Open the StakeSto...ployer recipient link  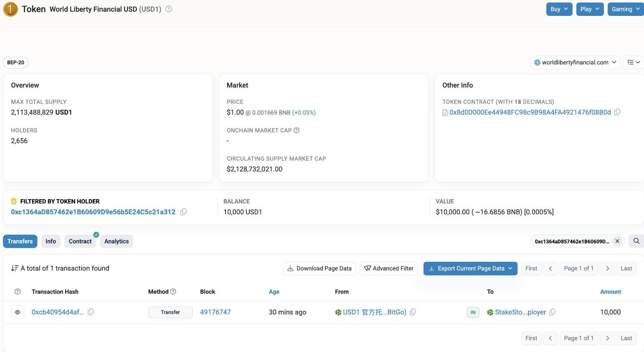click(x=520, y=312)
